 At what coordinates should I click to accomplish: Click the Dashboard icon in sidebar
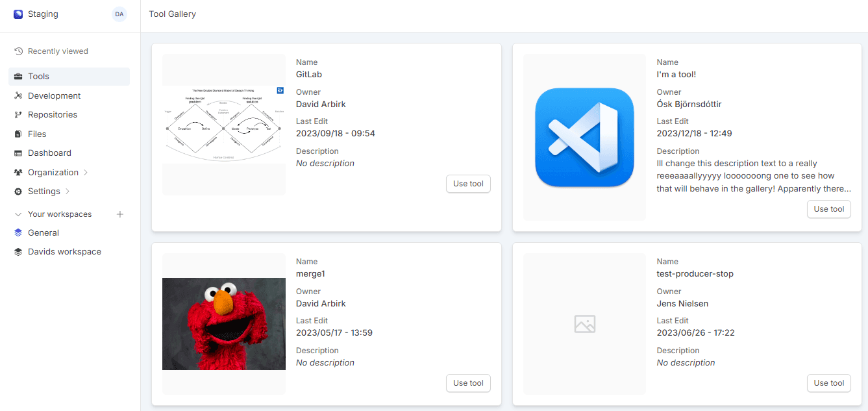(x=18, y=153)
